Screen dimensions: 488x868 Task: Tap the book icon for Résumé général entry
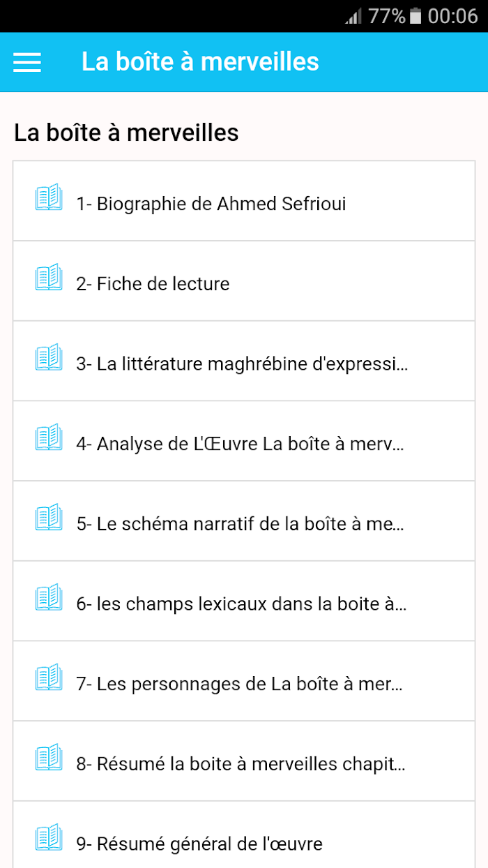tap(49, 837)
